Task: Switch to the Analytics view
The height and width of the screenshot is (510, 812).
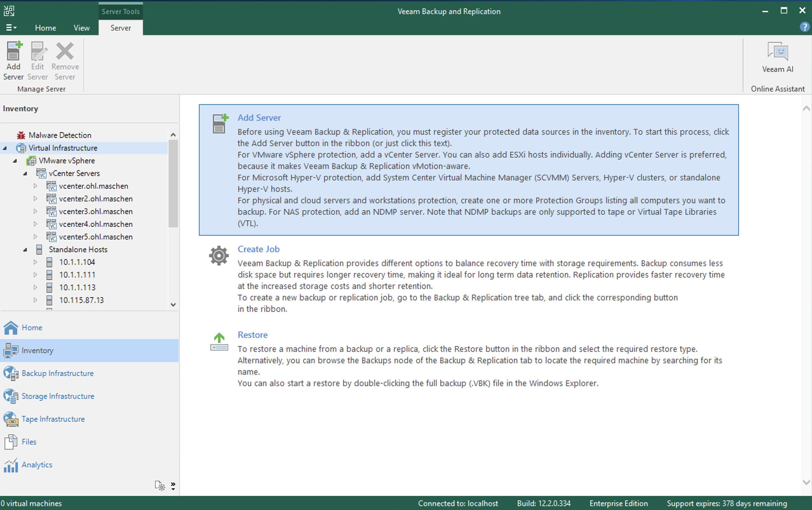Action: click(x=37, y=465)
